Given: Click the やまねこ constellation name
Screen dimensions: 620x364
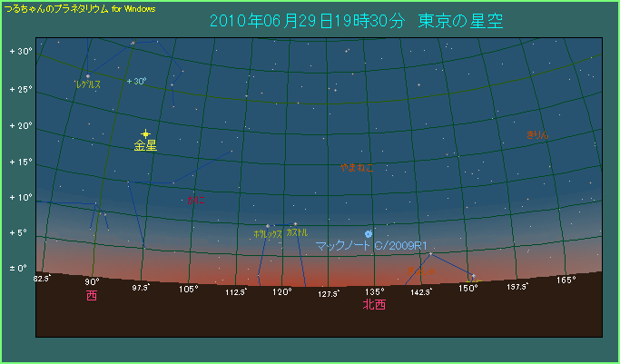Looking at the screenshot, I should click(x=357, y=168).
